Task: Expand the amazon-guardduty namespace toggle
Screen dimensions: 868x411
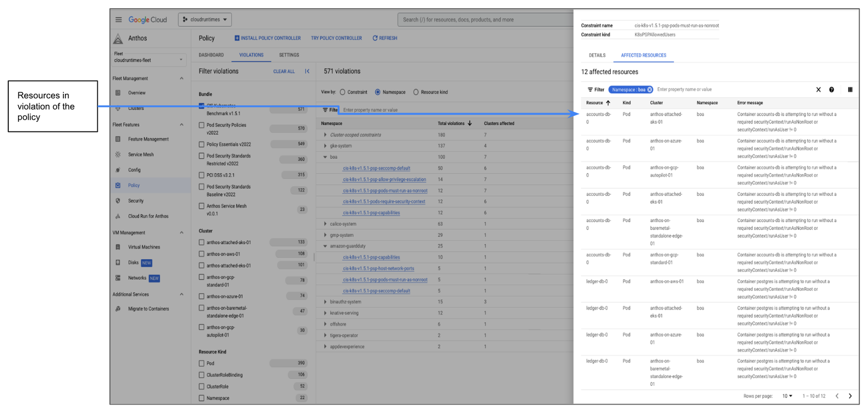Action: click(x=325, y=247)
